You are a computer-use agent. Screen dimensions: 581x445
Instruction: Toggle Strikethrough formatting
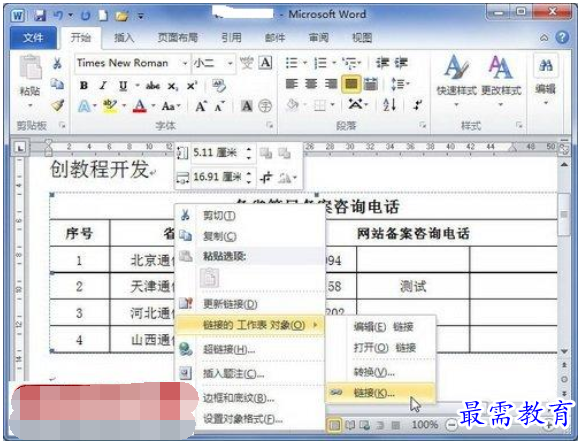tap(152, 86)
